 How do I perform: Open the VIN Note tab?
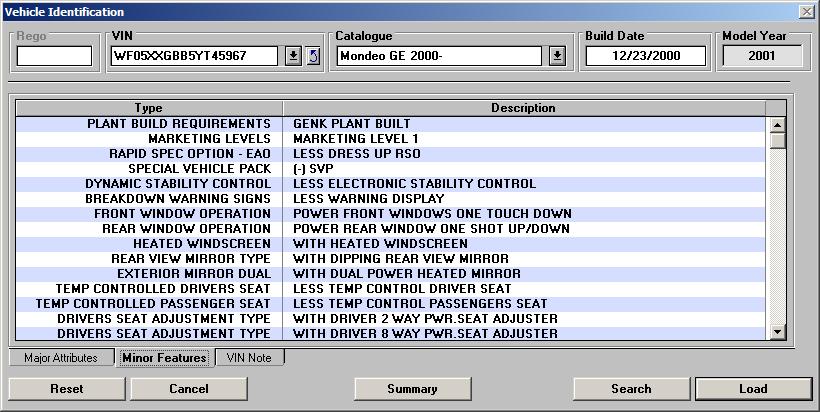pyautogui.click(x=249, y=358)
